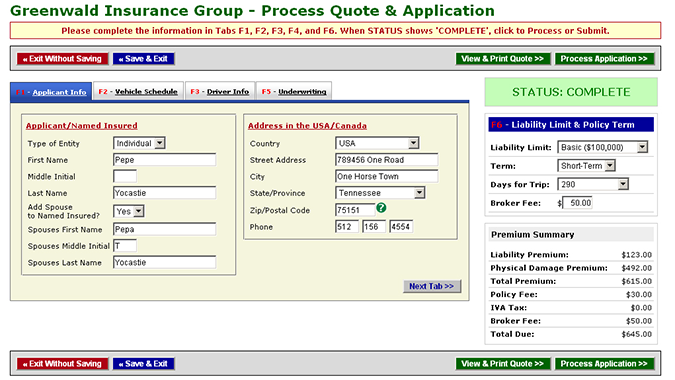Screen dimensions: 675x380
Task: Click the IVA Tax value $0.00
Action: point(641,308)
